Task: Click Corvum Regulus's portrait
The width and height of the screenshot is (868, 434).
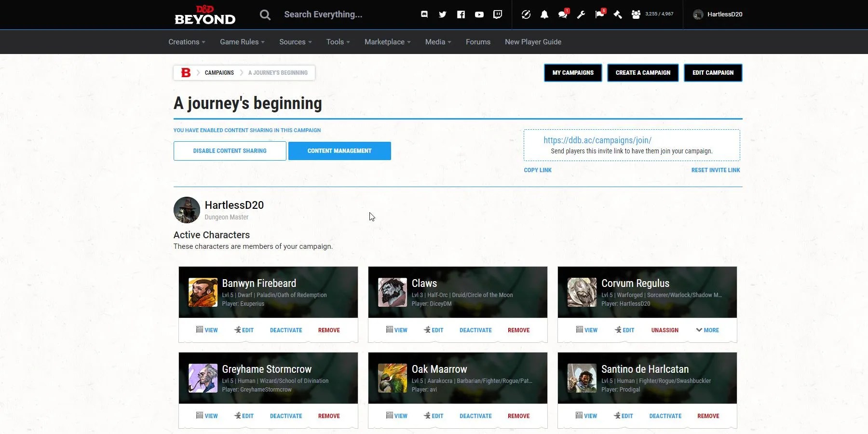Action: coord(582,292)
